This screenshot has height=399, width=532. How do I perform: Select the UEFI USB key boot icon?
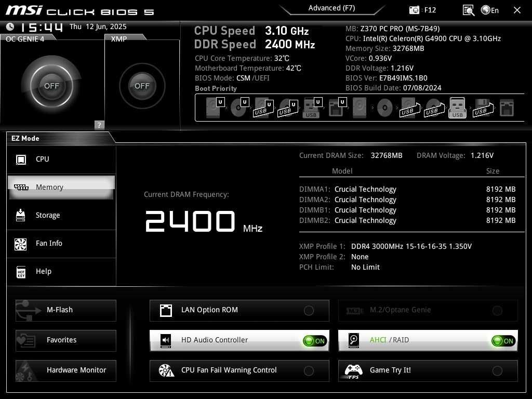[x=312, y=108]
